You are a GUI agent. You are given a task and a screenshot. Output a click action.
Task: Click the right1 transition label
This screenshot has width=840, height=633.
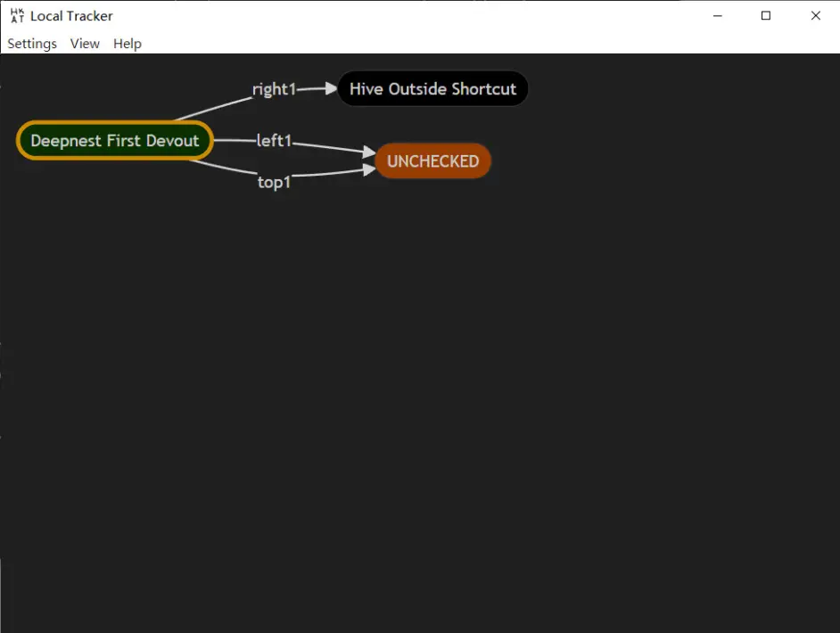coord(273,89)
